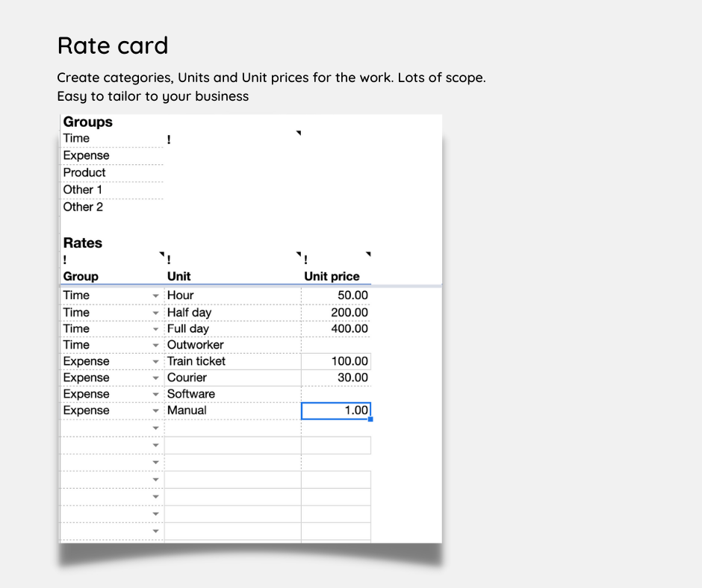Click the empty unit price cell for Software

point(336,394)
